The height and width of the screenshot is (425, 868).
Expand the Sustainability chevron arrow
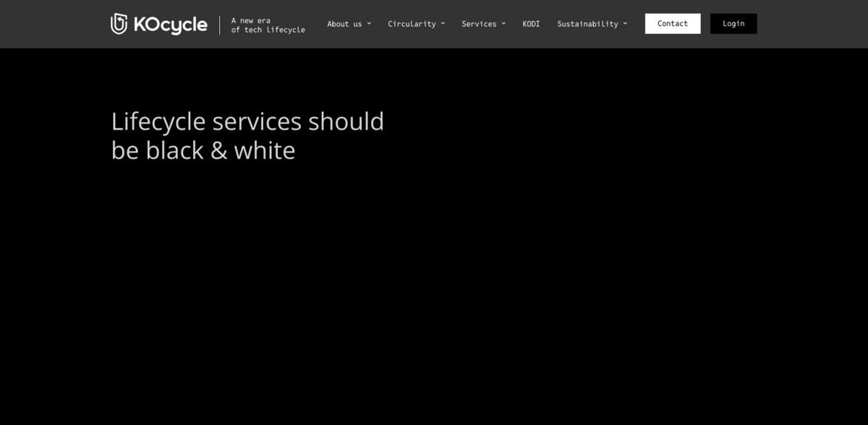click(625, 23)
